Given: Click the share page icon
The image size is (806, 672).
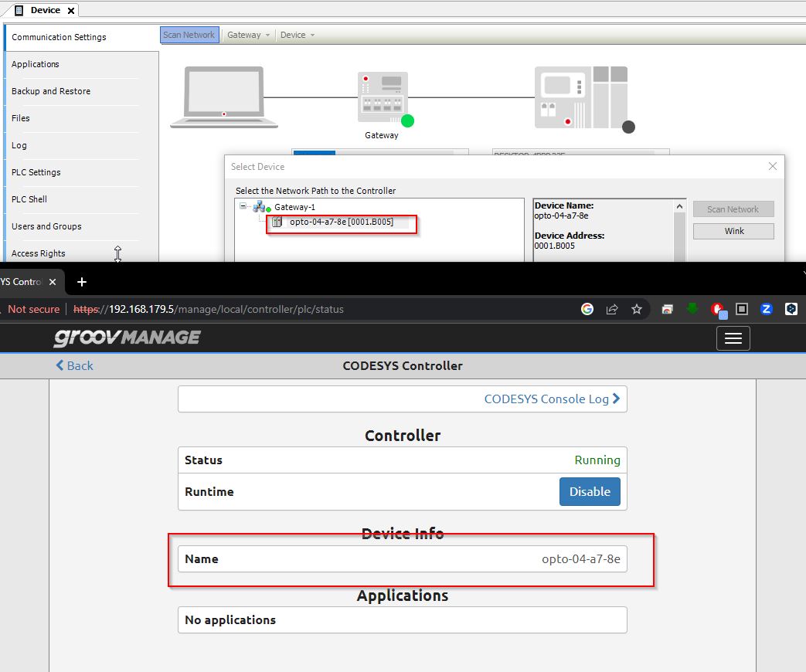Looking at the screenshot, I should 612,309.
